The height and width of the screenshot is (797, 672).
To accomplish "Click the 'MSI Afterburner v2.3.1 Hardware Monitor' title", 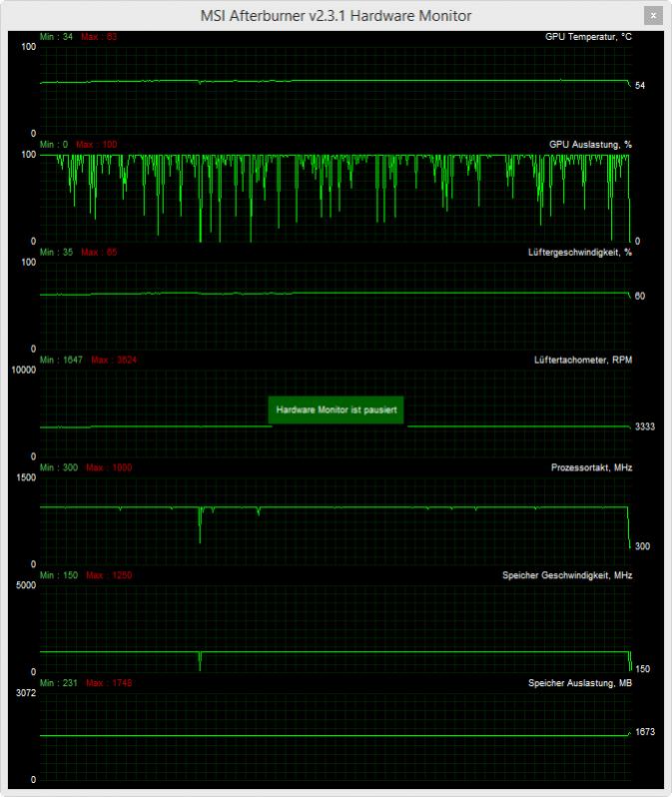I will 336,16.
